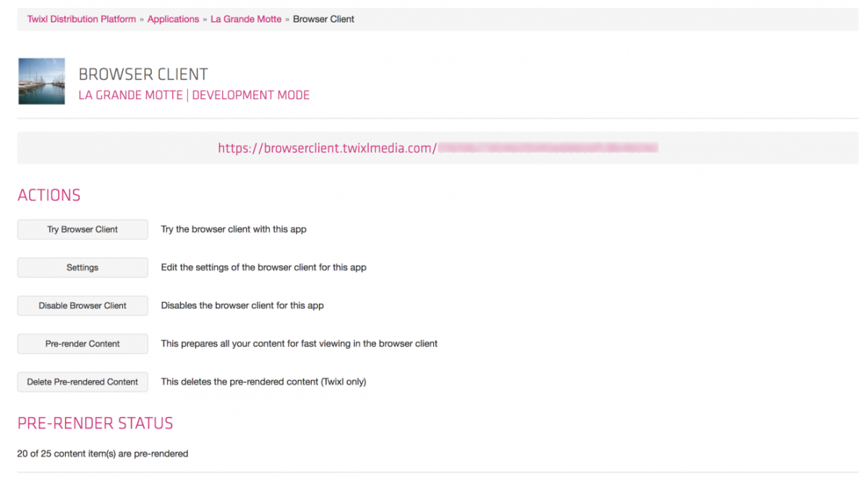The height and width of the screenshot is (482, 868).
Task: Click the Disable Browser Client button
Action: [82, 305]
